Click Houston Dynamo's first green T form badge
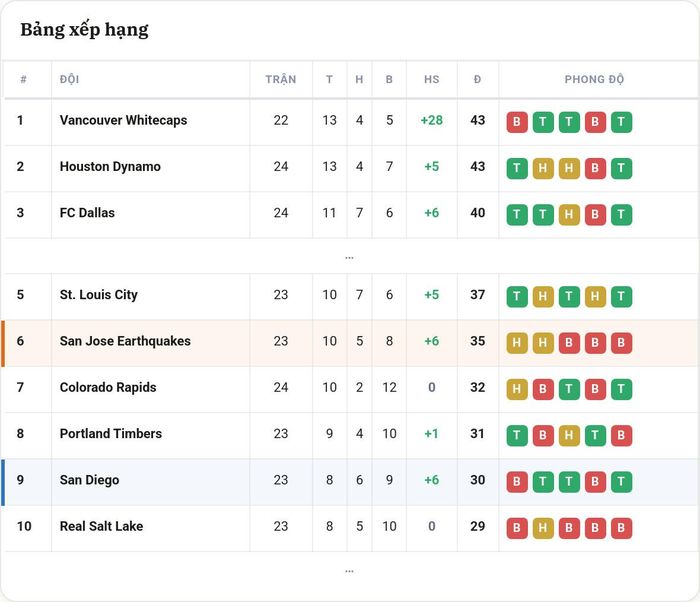Screen dimensions: 700x602 click(517, 168)
